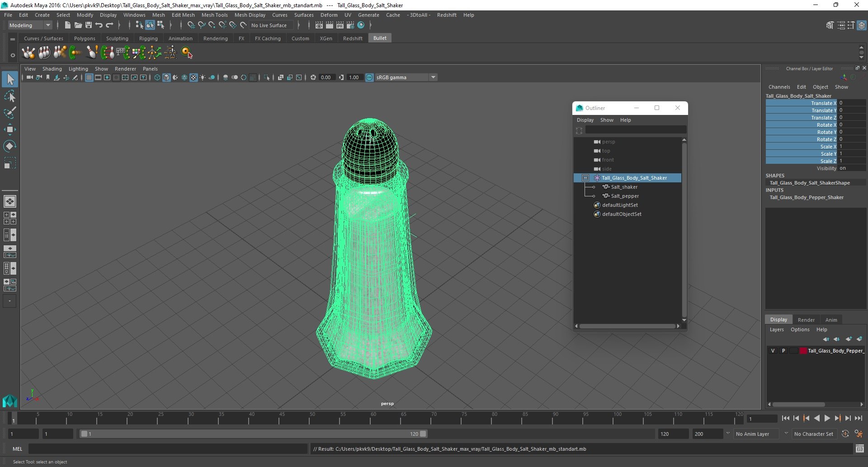Select Salt_pepper in the Outliner
Viewport: 868px width, 467px height.
[x=625, y=196]
